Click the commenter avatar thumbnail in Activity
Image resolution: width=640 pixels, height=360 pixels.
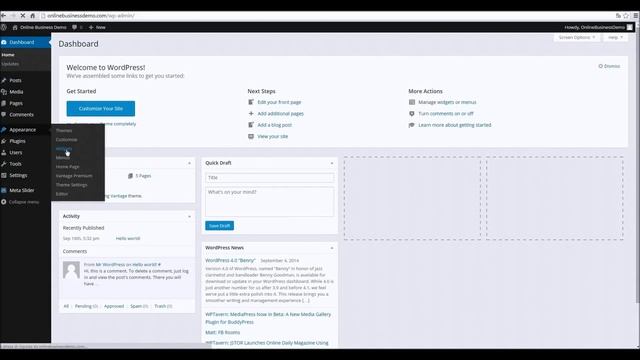[71, 270]
